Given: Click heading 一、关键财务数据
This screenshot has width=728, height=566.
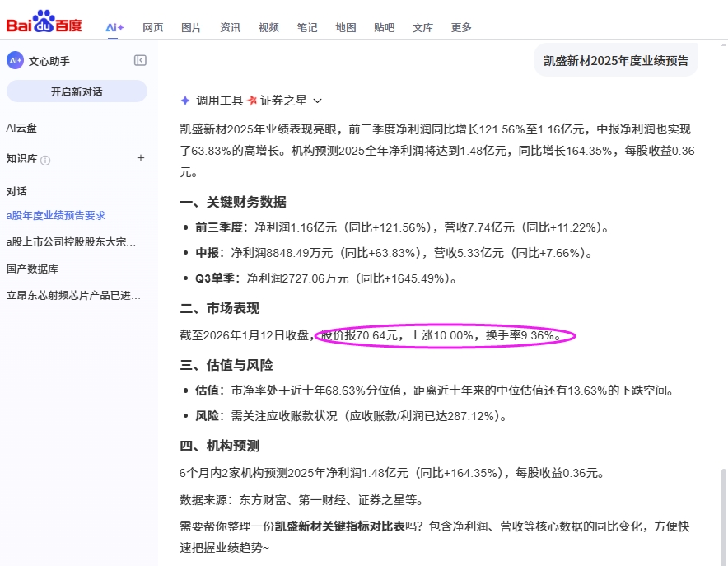Looking at the screenshot, I should point(233,202).
